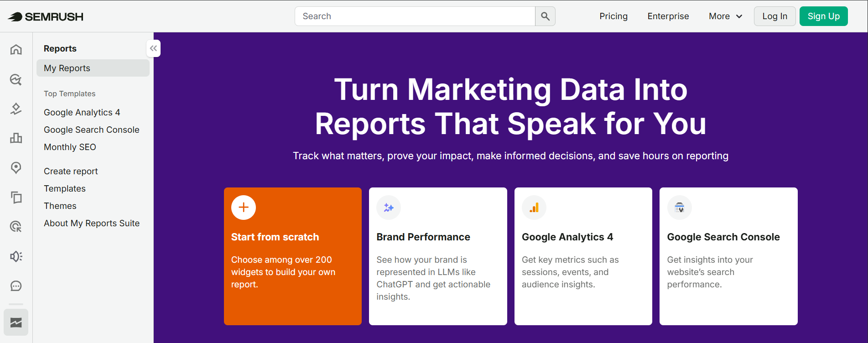868x343 pixels.
Task: Click 'Choose among over 200 widgets' description
Action: click(x=283, y=272)
